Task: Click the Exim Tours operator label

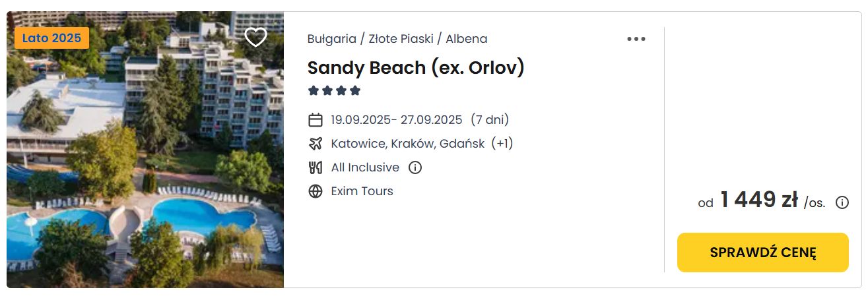Action: point(362,191)
